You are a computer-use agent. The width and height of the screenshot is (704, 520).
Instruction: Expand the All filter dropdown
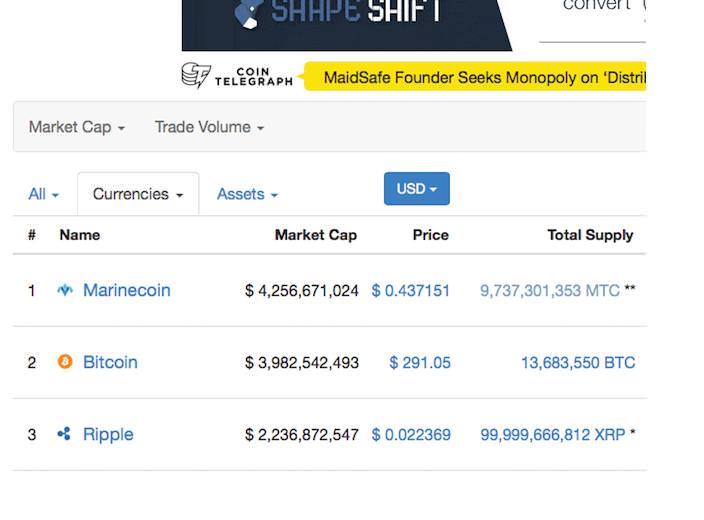44,194
